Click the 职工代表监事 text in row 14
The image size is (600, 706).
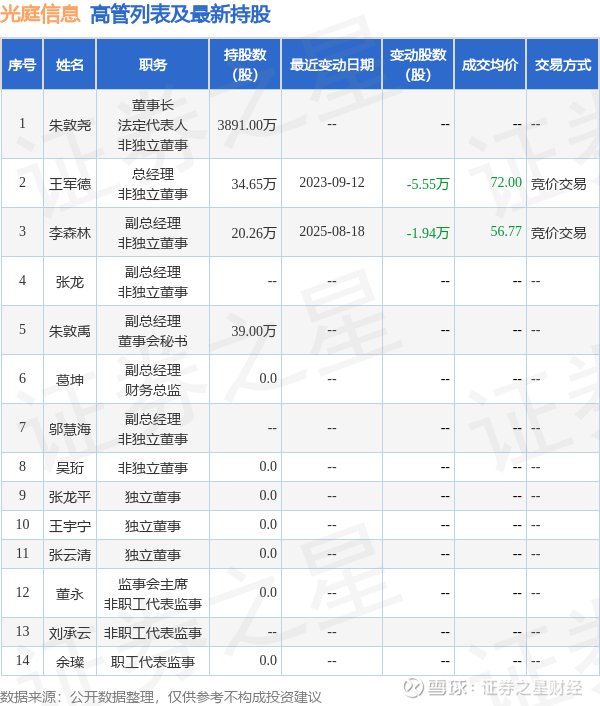(153, 662)
